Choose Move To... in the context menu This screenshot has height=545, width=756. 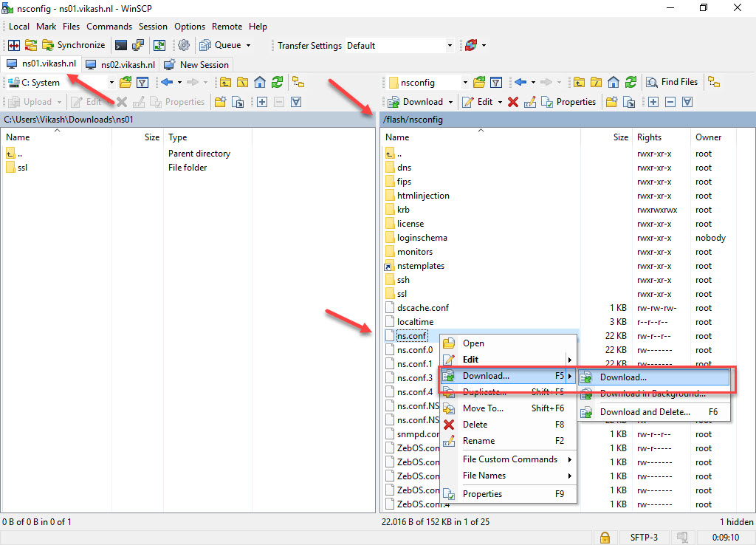(508, 408)
